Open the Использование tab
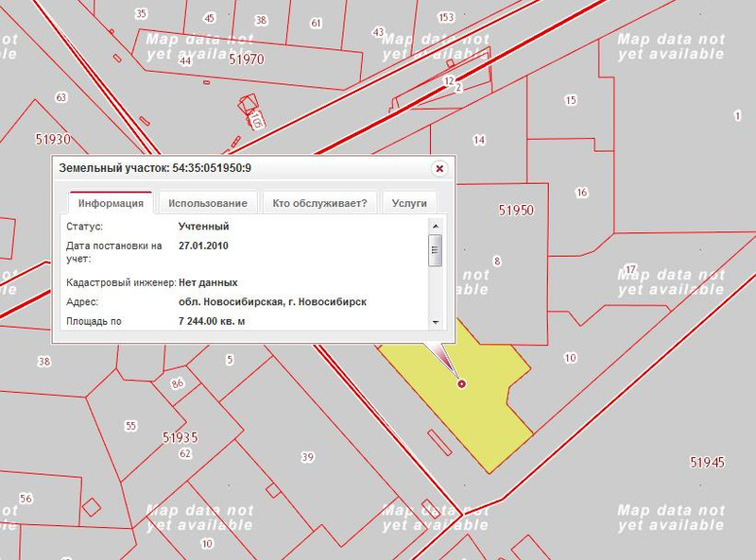This screenshot has height=560, width=756. [x=208, y=203]
